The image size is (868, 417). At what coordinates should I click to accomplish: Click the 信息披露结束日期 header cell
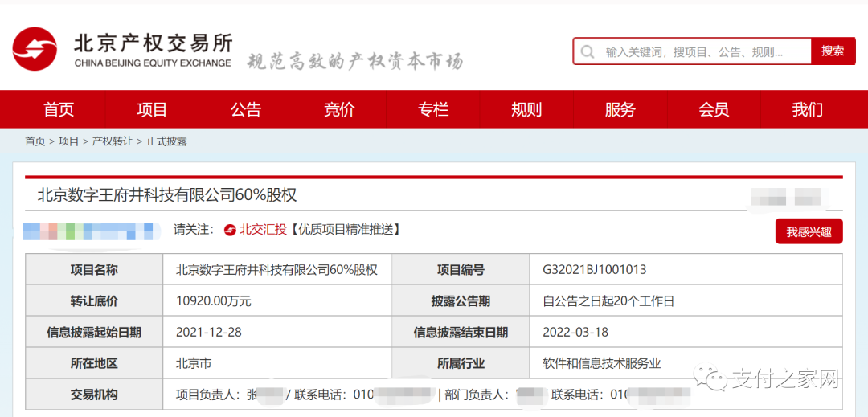tap(461, 333)
